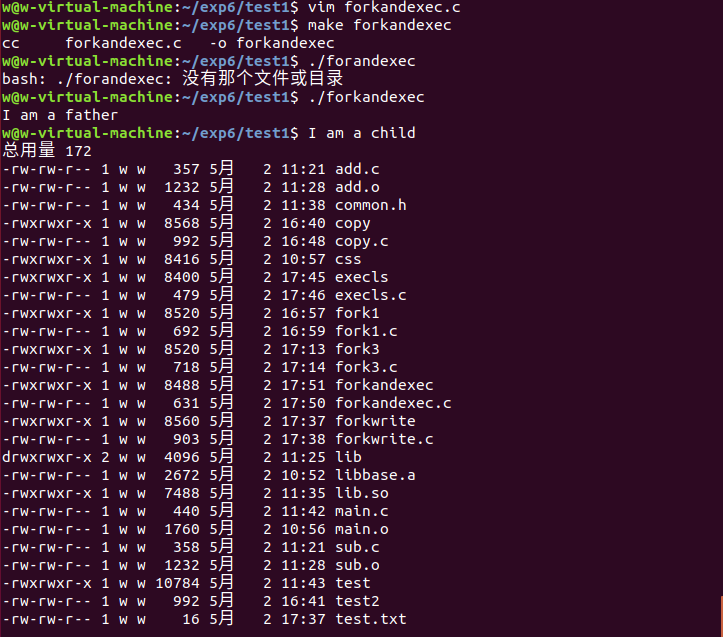Click the 'copy' executable name
The image size is (723, 637).
(x=352, y=224)
